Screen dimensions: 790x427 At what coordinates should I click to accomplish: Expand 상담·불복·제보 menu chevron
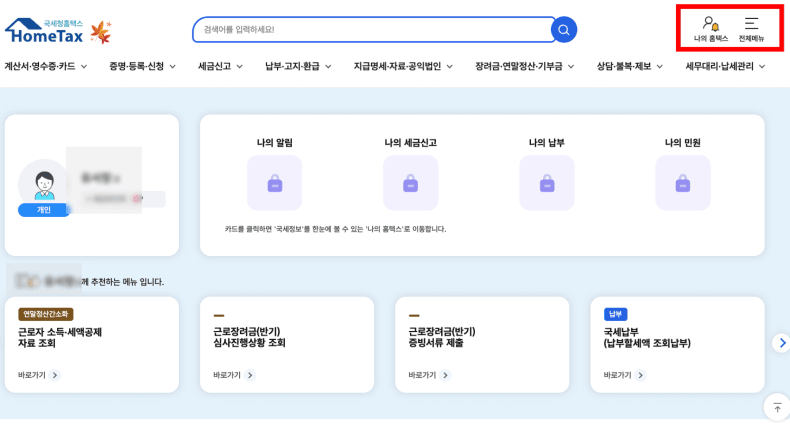[x=660, y=66]
